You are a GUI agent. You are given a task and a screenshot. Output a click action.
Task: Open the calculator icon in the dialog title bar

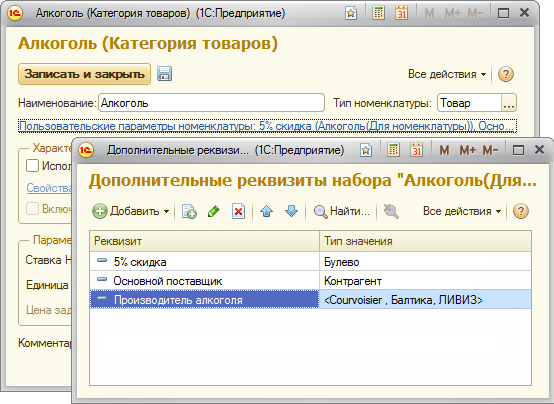(393, 150)
